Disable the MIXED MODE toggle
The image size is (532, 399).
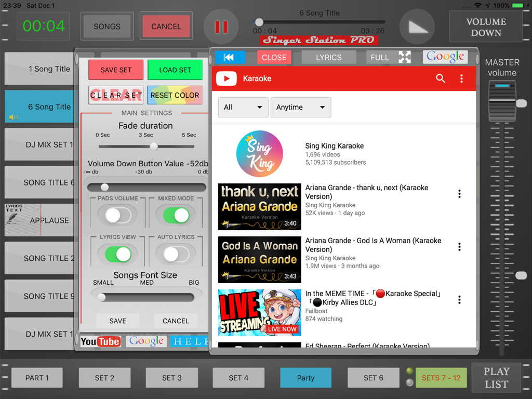(x=176, y=216)
